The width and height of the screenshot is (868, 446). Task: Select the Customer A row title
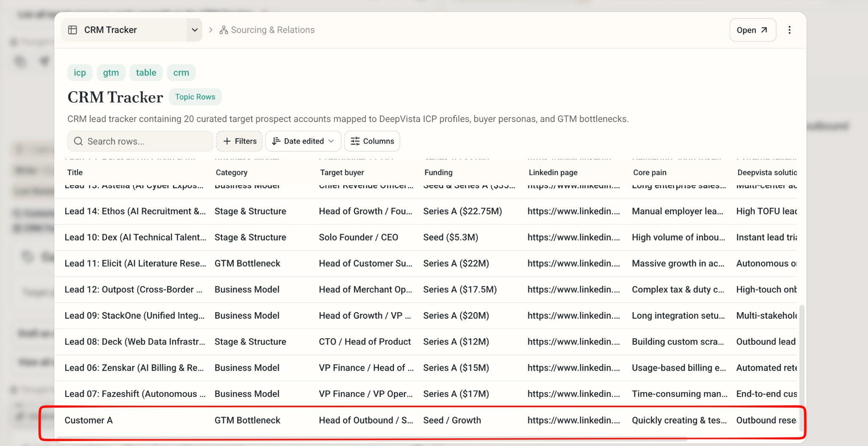tap(89, 420)
